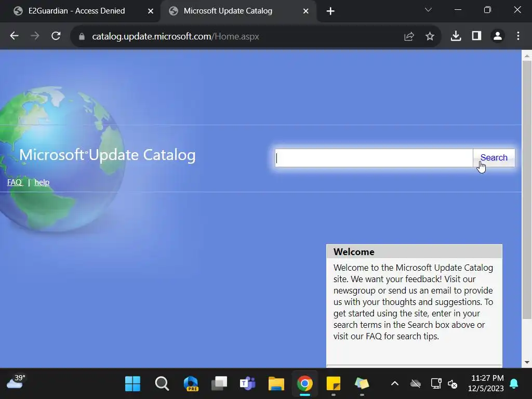Minimize the Chrome window
Screen dimensions: 532x399
(x=458, y=10)
